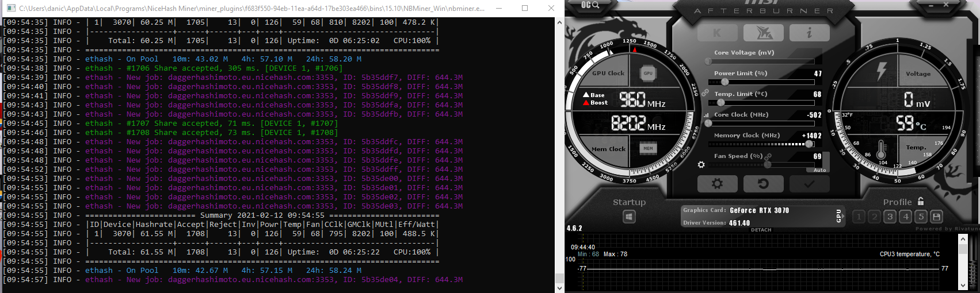The image size is (980, 293).
Task: Save profile using floppy disk icon
Action: tap(936, 217)
